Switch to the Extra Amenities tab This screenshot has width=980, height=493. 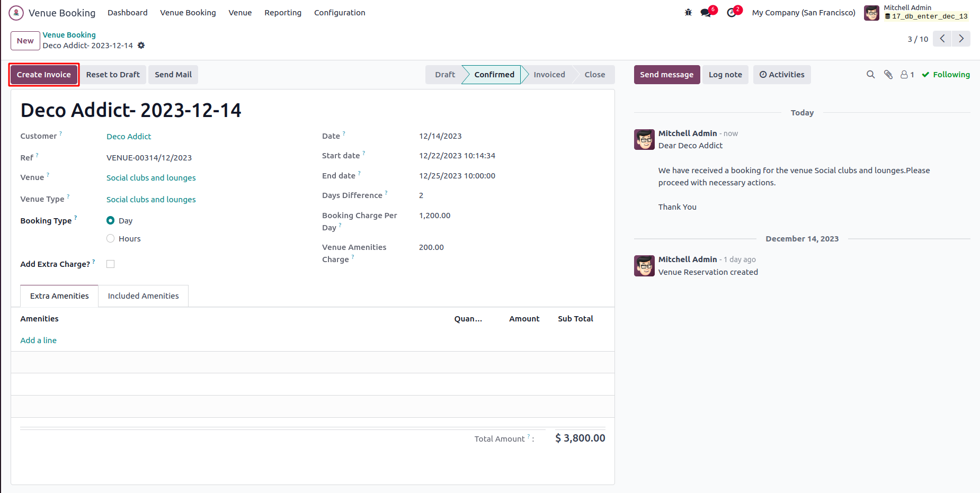[x=59, y=296]
